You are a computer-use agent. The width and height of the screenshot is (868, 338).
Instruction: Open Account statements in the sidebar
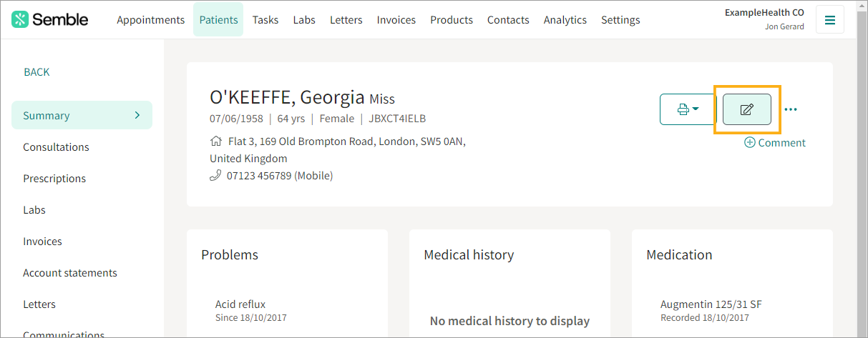(x=70, y=273)
